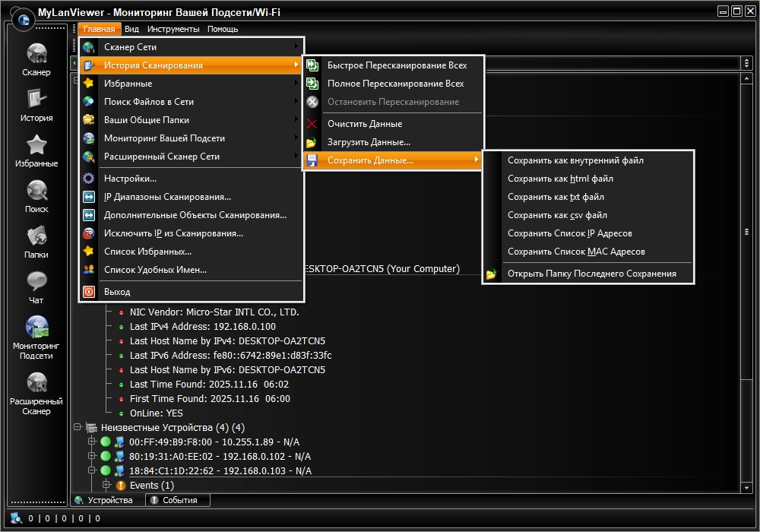Open submenu arrow of Сканер Сети

296,46
